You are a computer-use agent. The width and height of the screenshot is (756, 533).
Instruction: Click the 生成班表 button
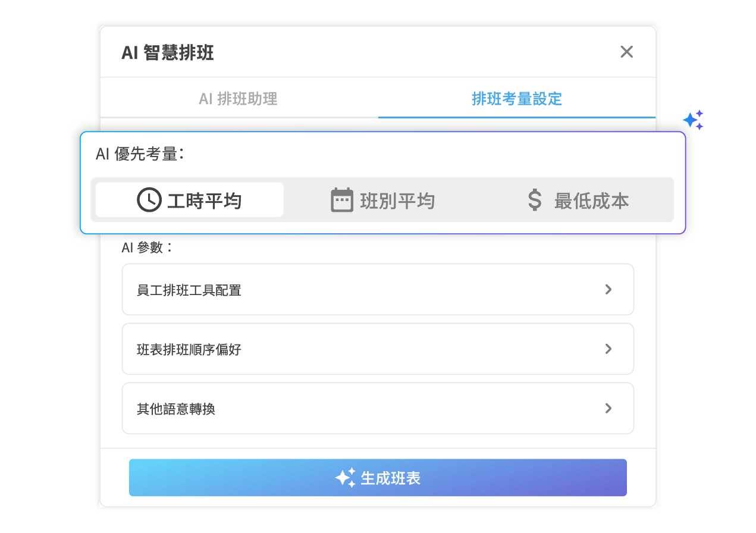point(377,477)
